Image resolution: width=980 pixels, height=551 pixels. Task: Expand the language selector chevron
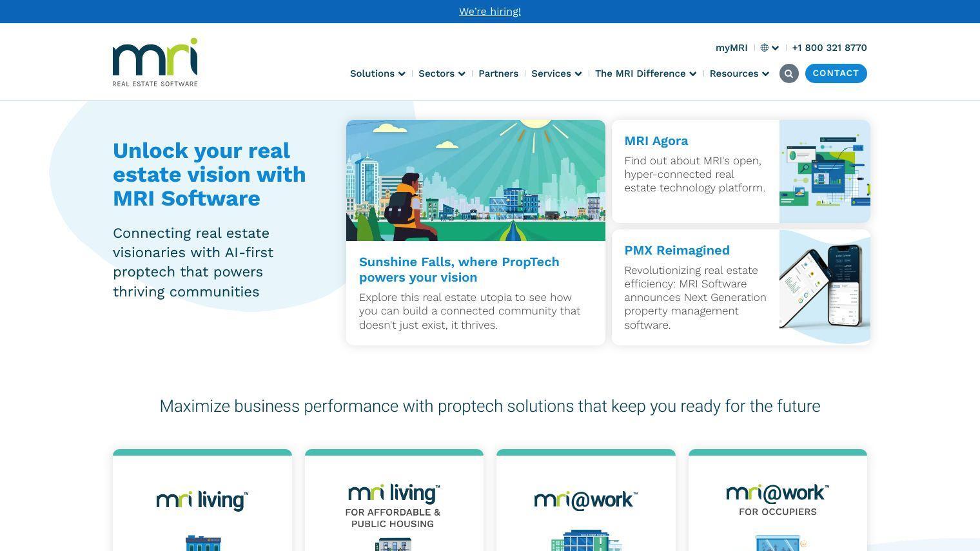pos(775,48)
